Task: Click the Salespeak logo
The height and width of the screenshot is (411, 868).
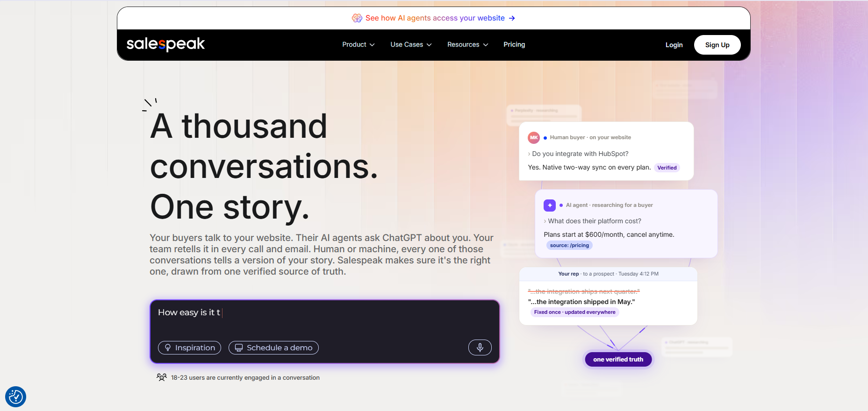Action: tap(165, 44)
